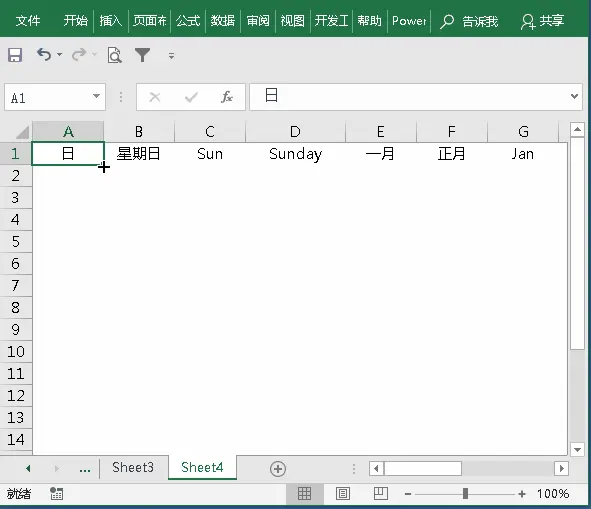Open the Name Box dropdown arrow

click(96, 96)
